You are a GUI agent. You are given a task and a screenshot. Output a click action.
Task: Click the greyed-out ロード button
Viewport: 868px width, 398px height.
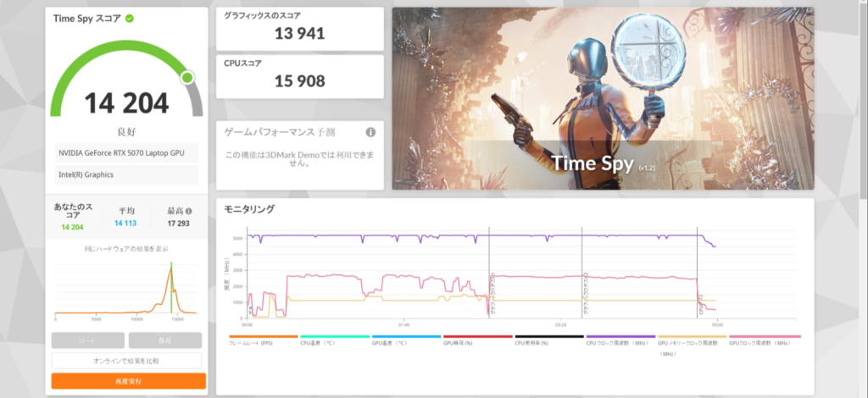tap(87, 340)
